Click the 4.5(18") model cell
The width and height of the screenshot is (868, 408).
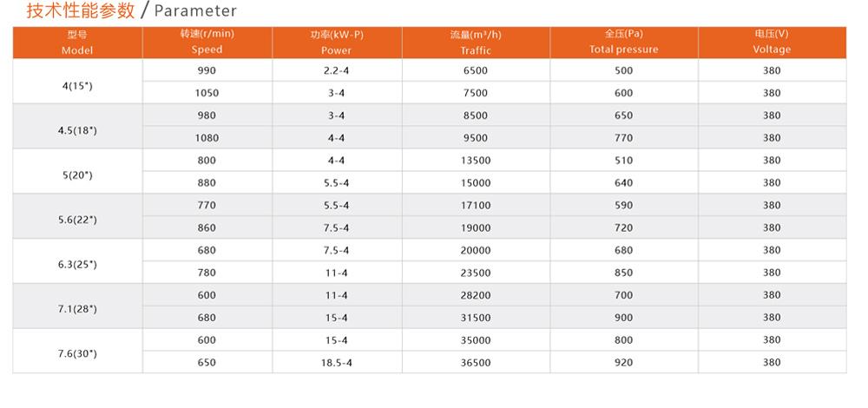77,130
